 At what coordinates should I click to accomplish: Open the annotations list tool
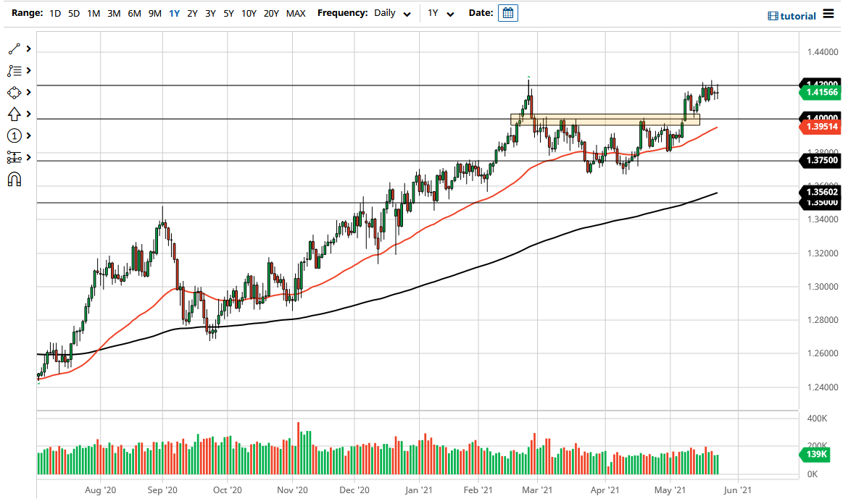coord(16,70)
